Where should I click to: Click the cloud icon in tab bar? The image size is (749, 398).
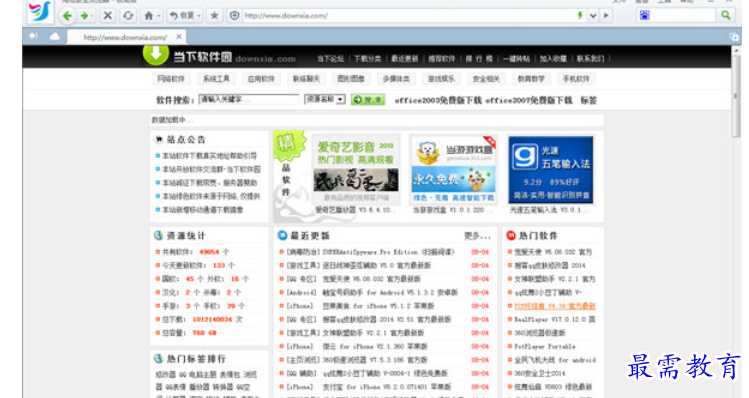[x=54, y=36]
